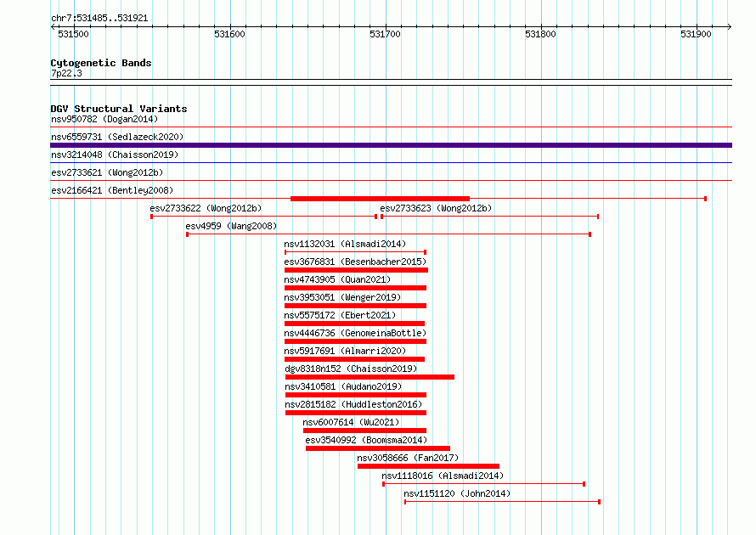Click the esv3540992 (Boomsma2014) label
The image size is (756, 535).
click(366, 440)
